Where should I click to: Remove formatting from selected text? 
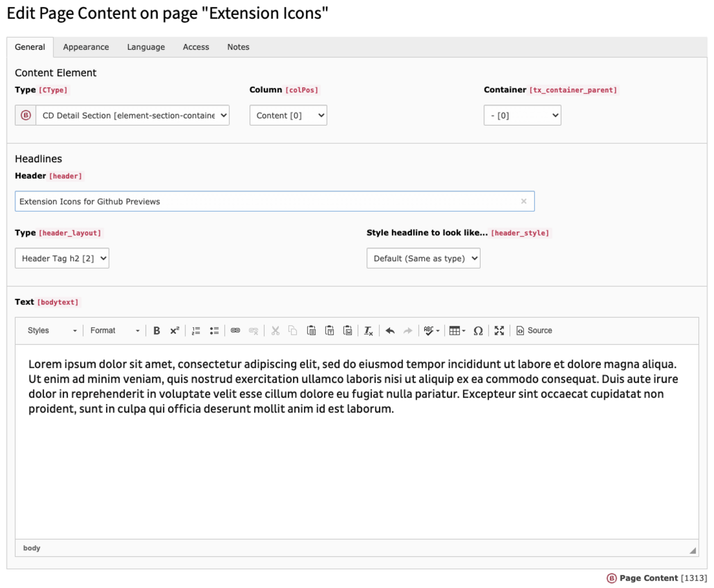pyautogui.click(x=368, y=330)
